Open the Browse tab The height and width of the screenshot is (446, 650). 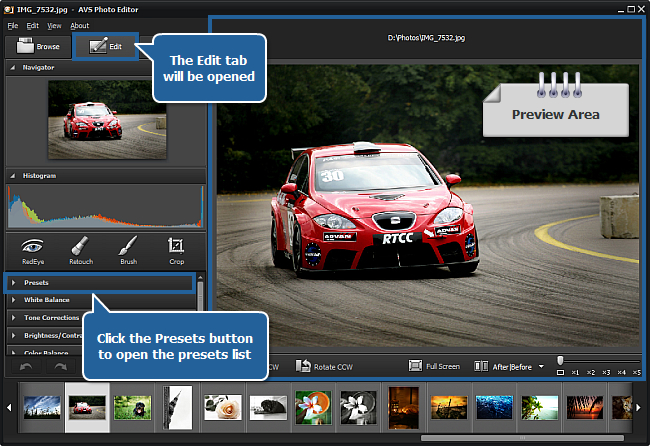(x=38, y=46)
